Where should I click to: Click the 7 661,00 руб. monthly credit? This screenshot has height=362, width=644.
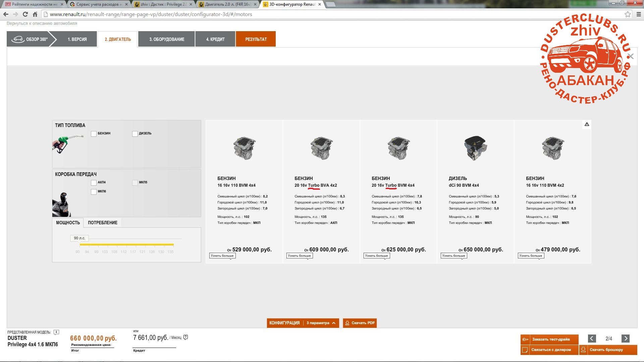click(151, 338)
